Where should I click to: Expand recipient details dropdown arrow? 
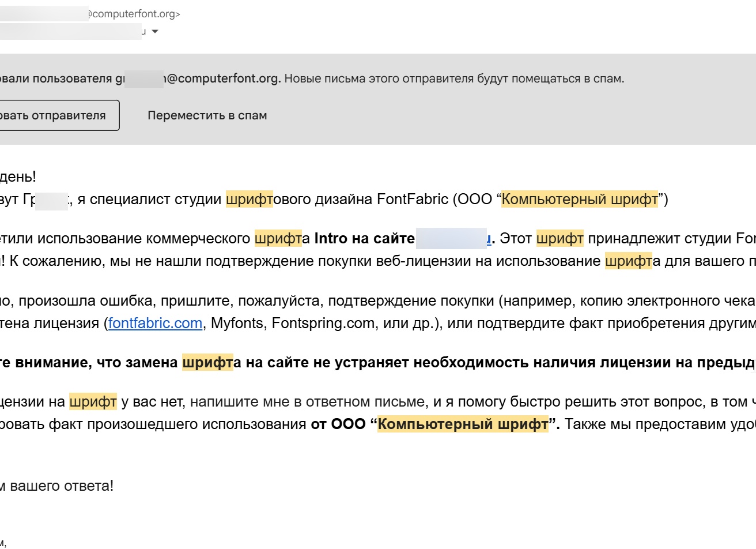tap(154, 32)
